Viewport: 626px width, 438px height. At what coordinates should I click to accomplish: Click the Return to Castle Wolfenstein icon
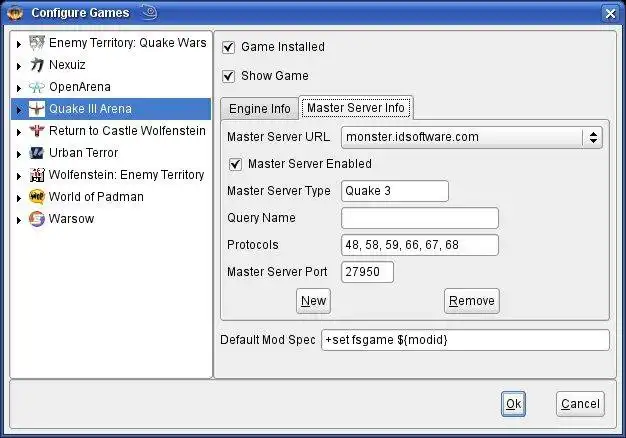[37, 131]
